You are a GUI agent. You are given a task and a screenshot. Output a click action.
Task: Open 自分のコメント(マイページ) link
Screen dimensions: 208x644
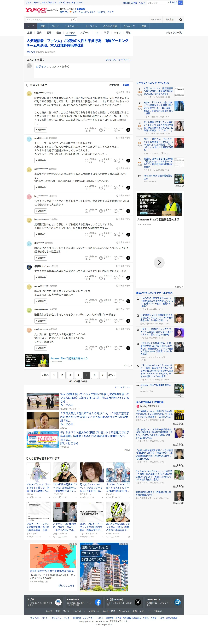pyautogui.click(x=118, y=60)
